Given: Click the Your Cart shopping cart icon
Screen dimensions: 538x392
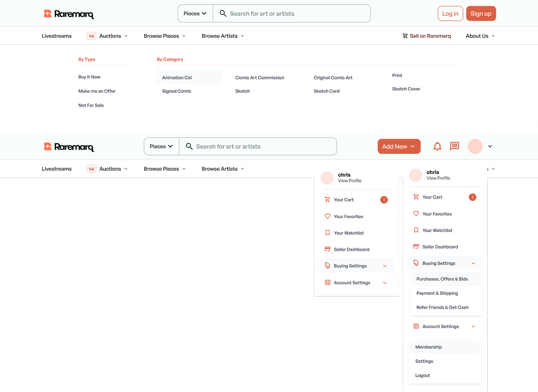Looking at the screenshot, I should [x=327, y=200].
